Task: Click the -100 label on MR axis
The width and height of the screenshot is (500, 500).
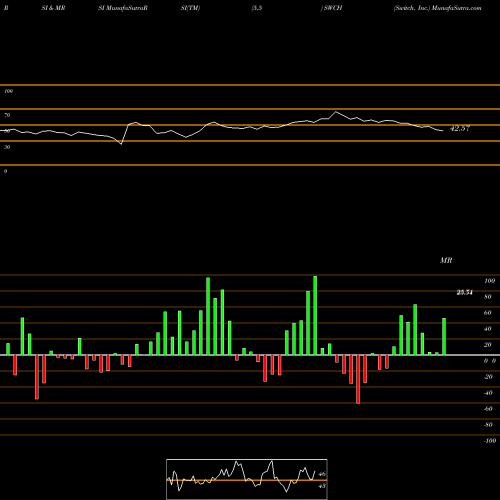Action: 490,441
